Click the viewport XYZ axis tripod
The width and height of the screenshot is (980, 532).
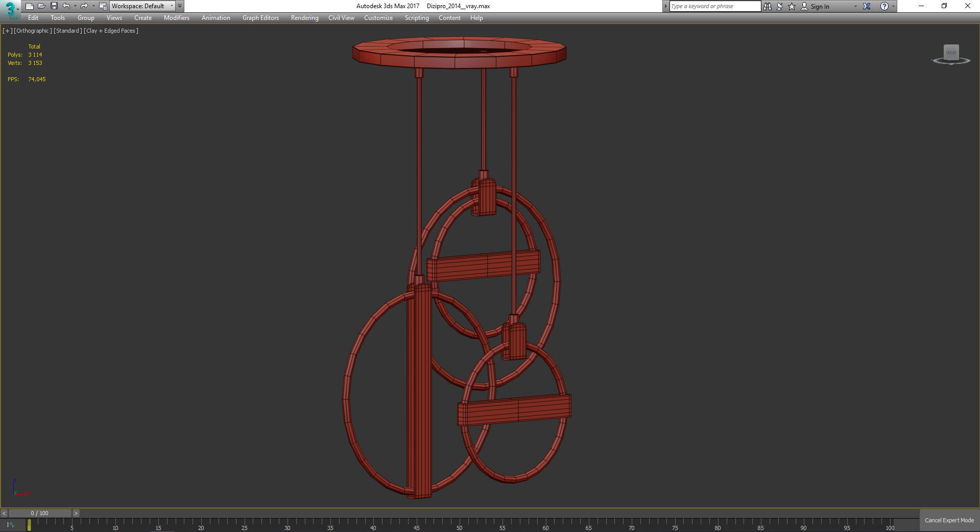click(20, 488)
